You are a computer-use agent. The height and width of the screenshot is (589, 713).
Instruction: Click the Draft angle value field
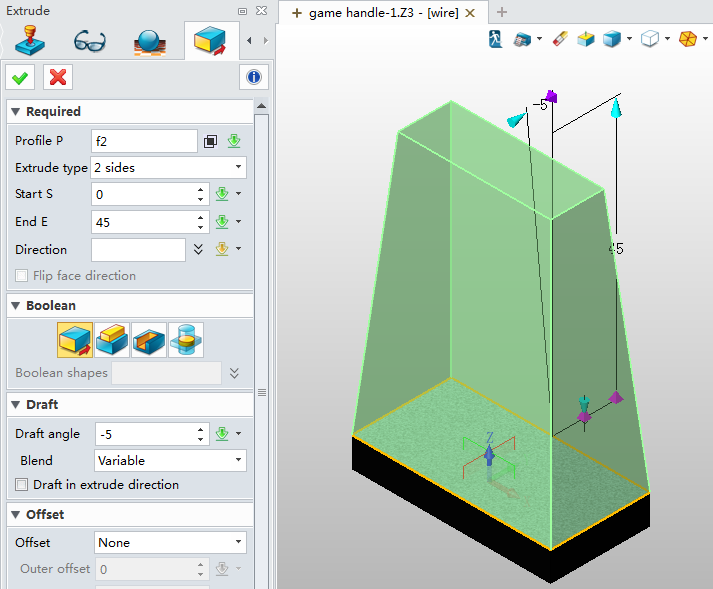[x=146, y=434]
